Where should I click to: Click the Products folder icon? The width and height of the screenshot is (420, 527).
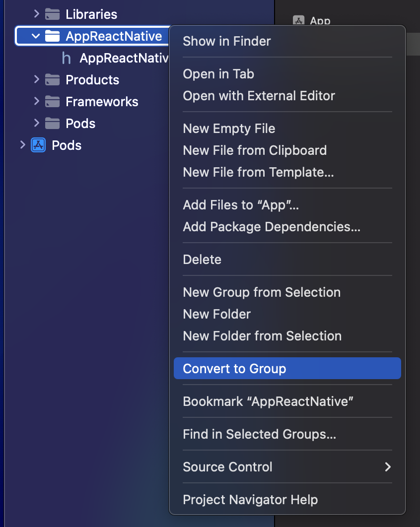click(x=52, y=80)
